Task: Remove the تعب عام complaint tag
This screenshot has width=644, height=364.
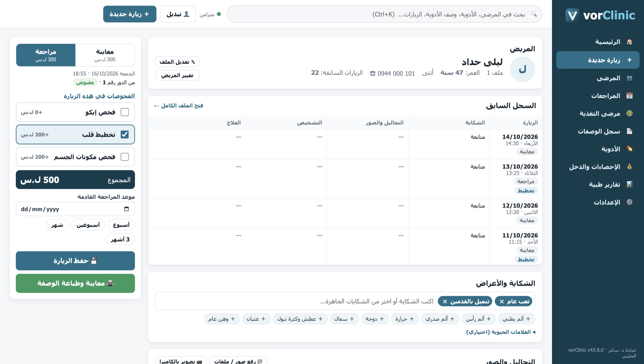Action: 502,301
